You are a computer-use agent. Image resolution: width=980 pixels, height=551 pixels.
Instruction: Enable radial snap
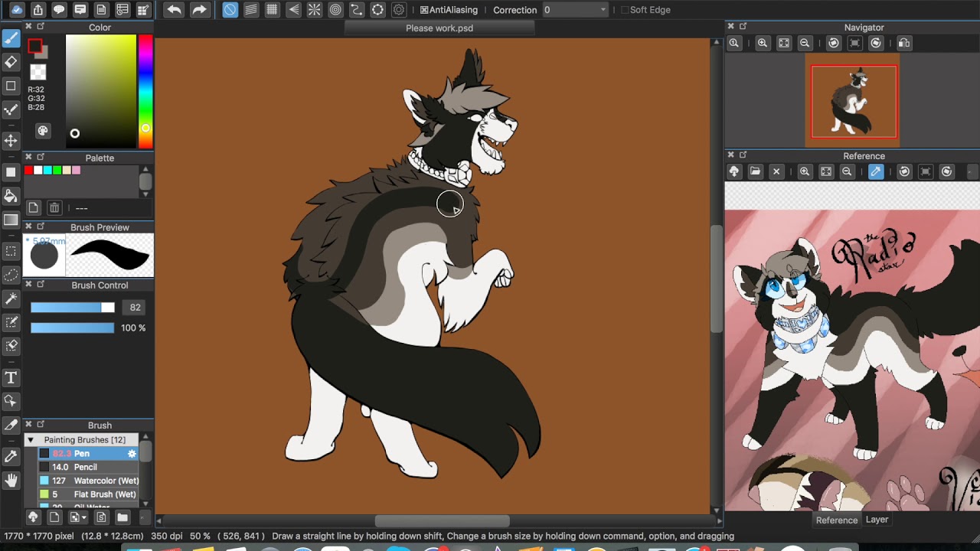(314, 10)
